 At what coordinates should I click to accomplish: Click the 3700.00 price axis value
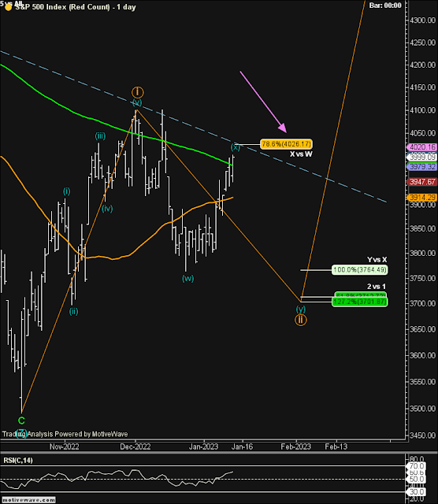tap(422, 303)
